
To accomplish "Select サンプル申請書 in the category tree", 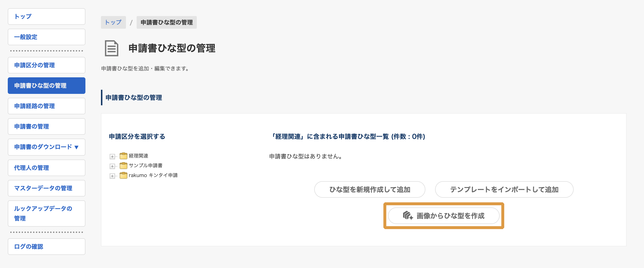I will [146, 166].
